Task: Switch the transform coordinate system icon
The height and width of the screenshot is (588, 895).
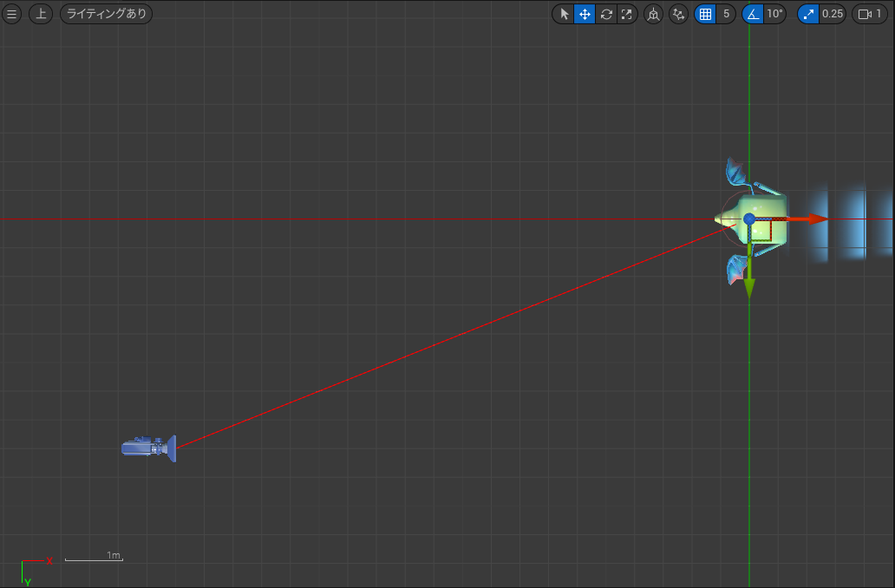Action: click(653, 14)
